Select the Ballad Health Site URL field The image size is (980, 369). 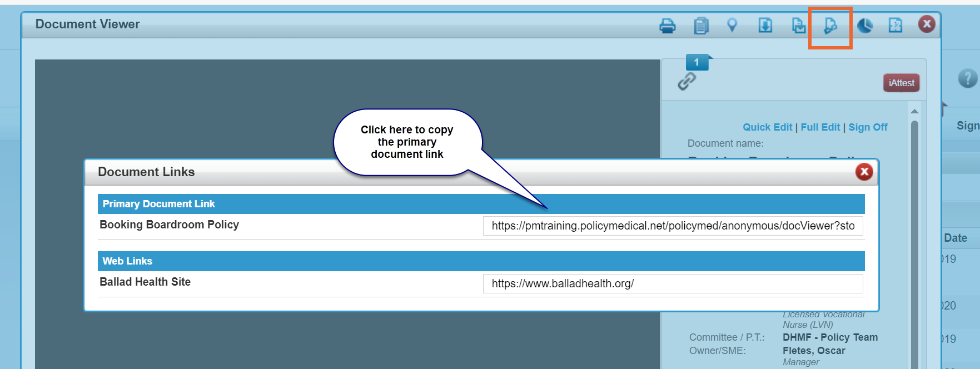673,283
